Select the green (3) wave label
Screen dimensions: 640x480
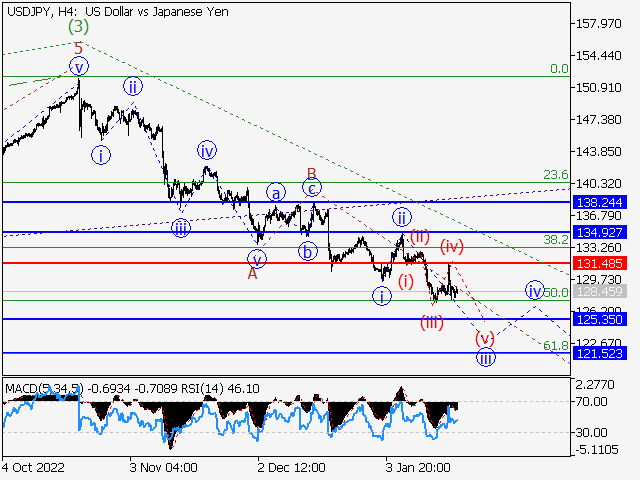coord(78,27)
